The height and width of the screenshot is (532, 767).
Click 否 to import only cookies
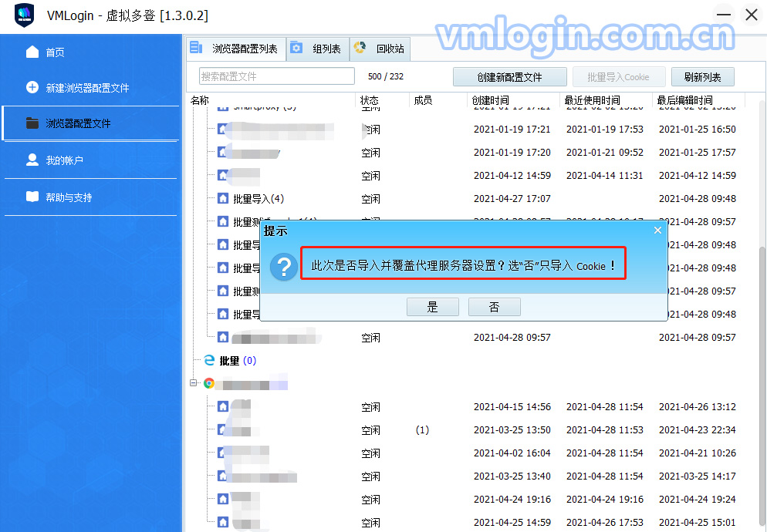point(494,307)
